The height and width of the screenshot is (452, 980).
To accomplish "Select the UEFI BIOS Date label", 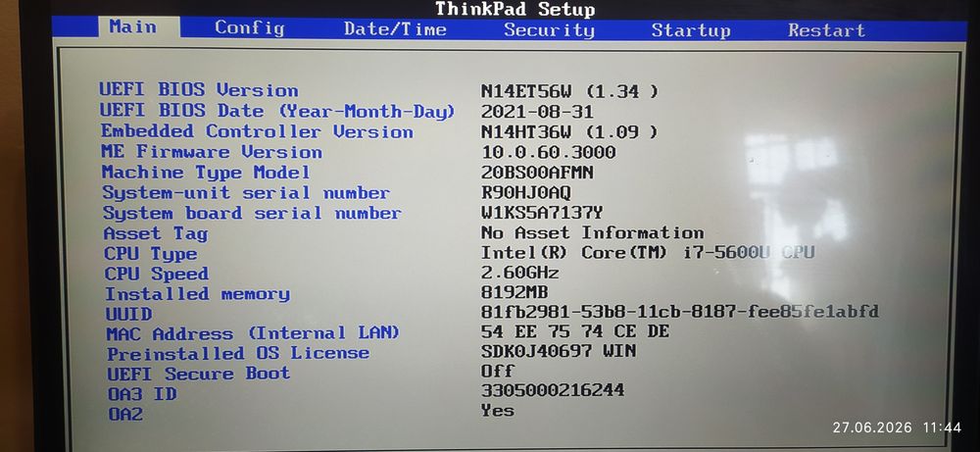I will pyautogui.click(x=277, y=111).
